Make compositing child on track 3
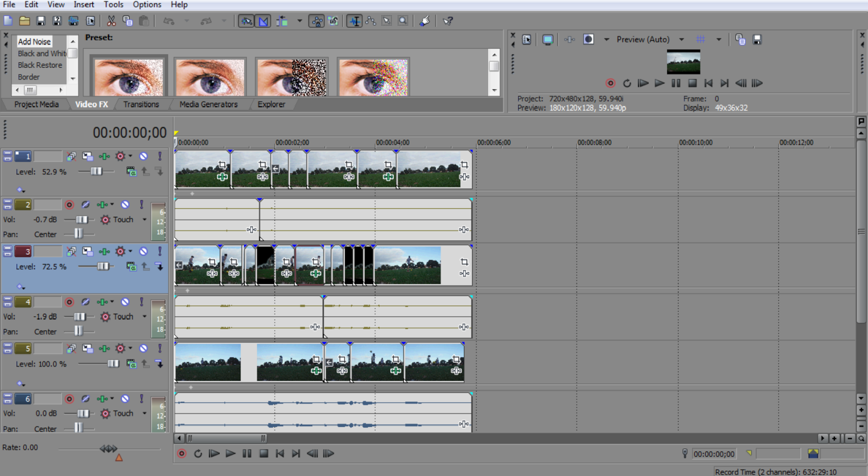 pos(159,266)
